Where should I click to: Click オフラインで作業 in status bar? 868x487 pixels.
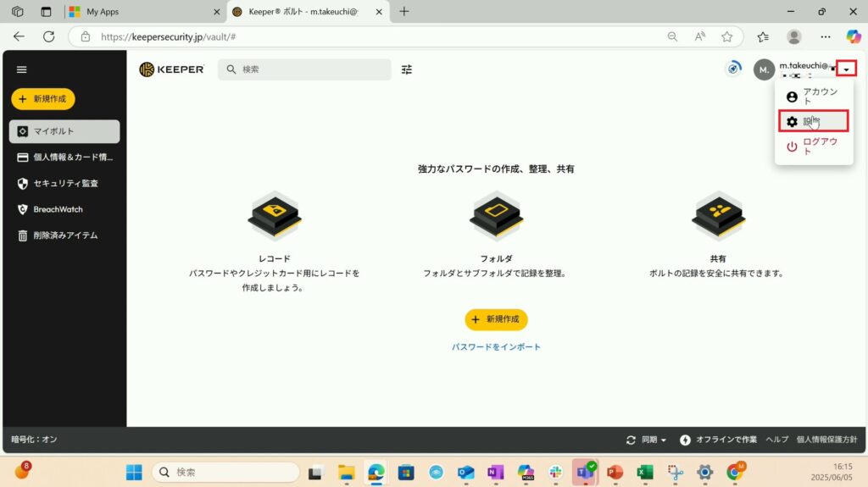pyautogui.click(x=719, y=440)
